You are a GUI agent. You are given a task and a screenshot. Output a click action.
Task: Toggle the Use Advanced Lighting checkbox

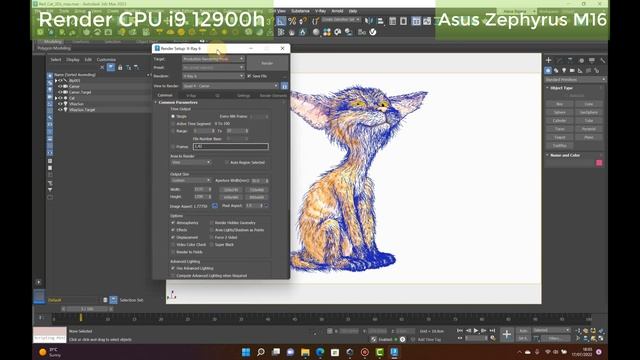pos(173,268)
